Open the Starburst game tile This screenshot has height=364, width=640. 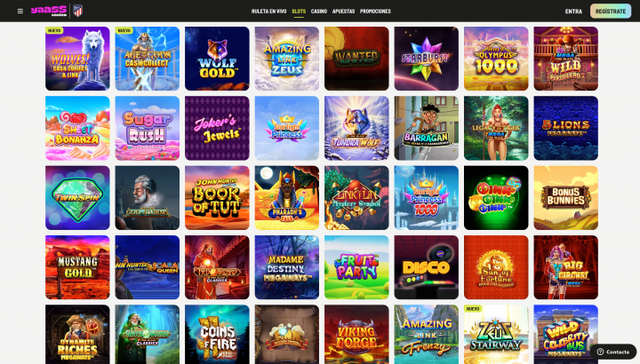[x=426, y=59]
